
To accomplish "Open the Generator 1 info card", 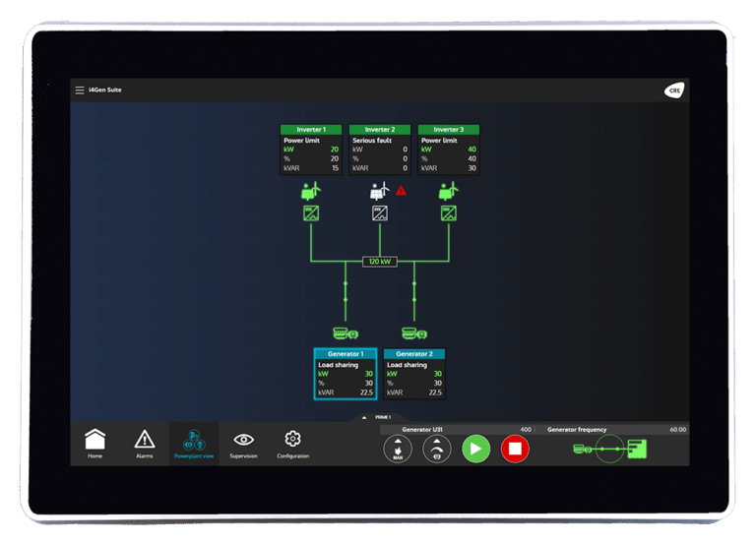I will coord(346,375).
